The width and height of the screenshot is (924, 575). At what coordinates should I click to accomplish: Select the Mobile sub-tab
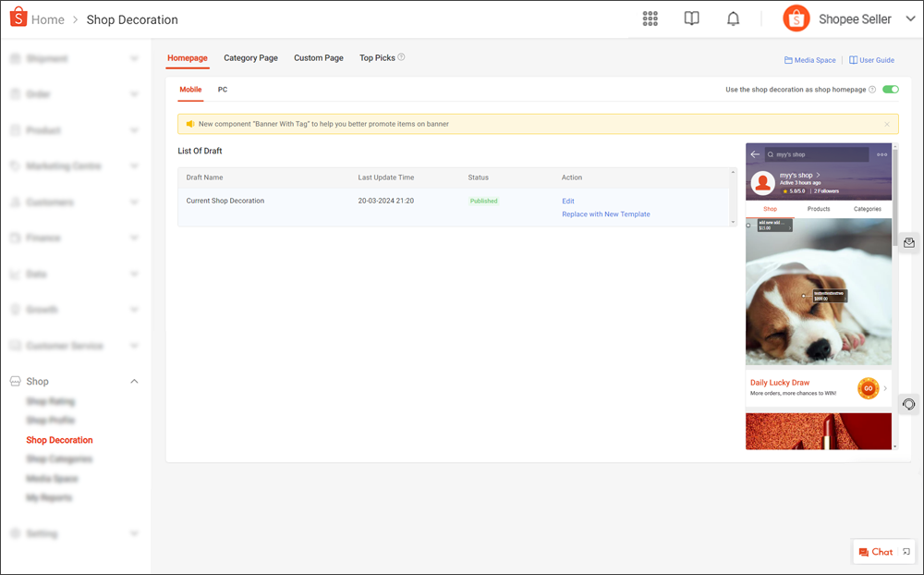(190, 90)
